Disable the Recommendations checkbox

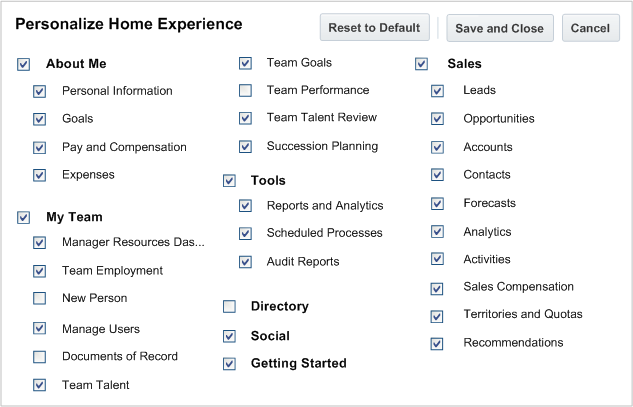438,344
